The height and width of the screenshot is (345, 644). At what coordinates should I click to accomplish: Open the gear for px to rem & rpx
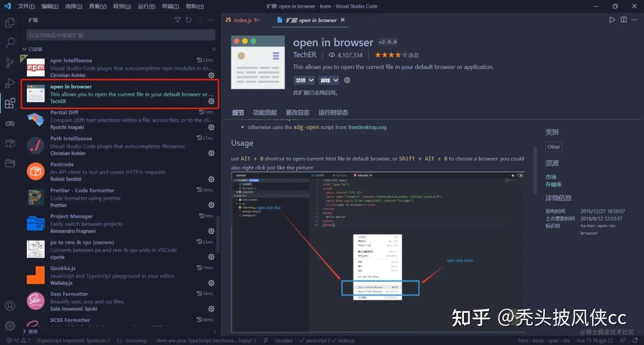211,257
